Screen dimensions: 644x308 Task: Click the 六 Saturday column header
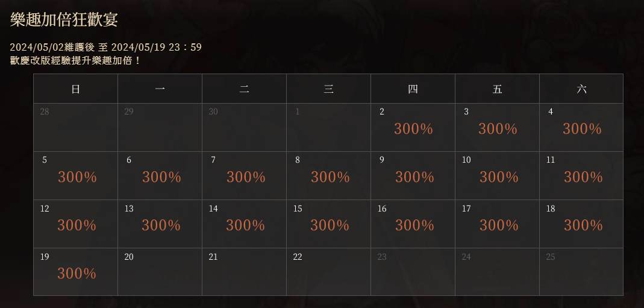581,89
